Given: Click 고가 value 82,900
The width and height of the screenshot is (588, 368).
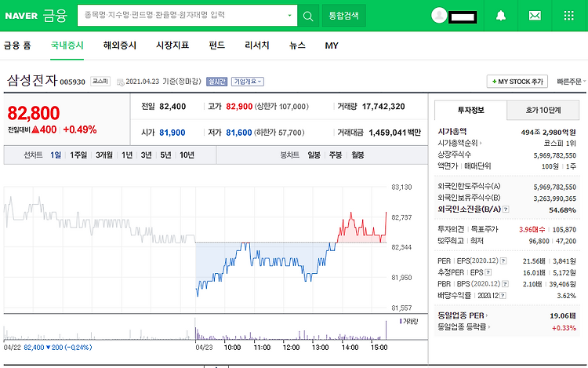Looking at the screenshot, I should click(x=239, y=107).
